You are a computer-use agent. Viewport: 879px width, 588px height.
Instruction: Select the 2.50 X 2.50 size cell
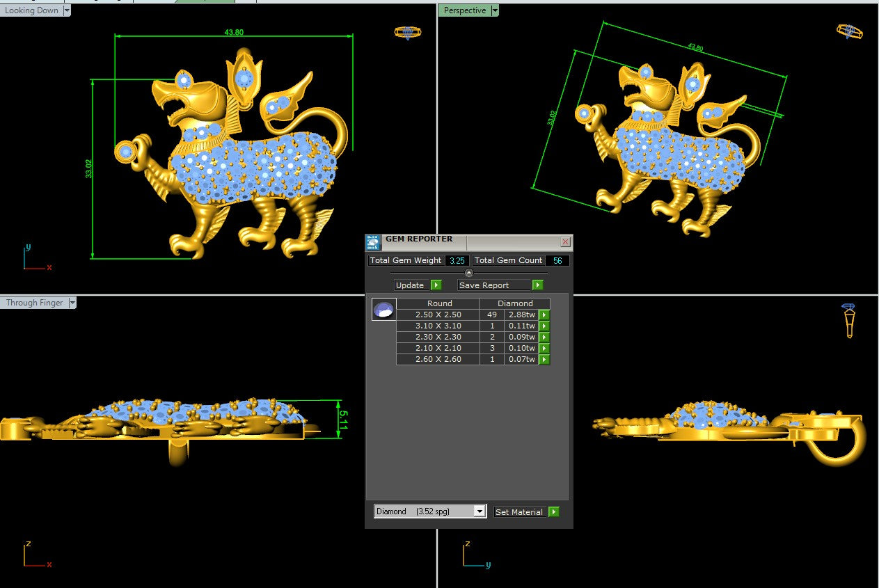[x=438, y=315]
